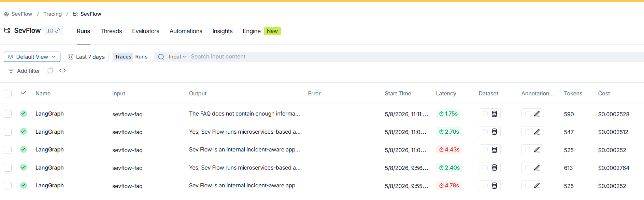Click the Start Time column header

[398, 93]
